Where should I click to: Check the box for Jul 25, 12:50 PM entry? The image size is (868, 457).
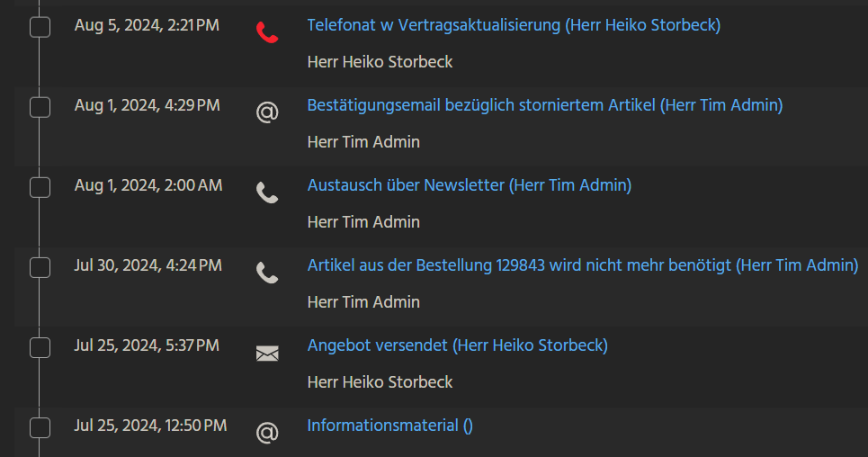coord(40,427)
